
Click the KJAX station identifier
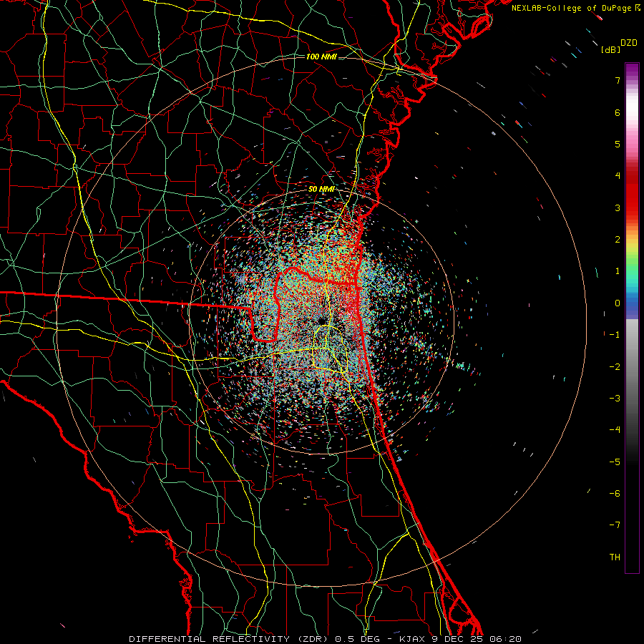(x=413, y=639)
